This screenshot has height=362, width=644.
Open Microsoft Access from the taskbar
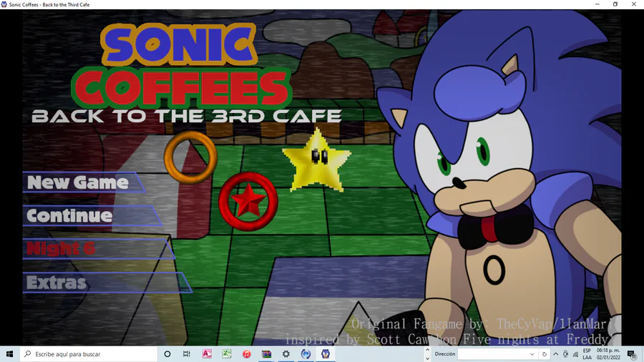pyautogui.click(x=207, y=354)
